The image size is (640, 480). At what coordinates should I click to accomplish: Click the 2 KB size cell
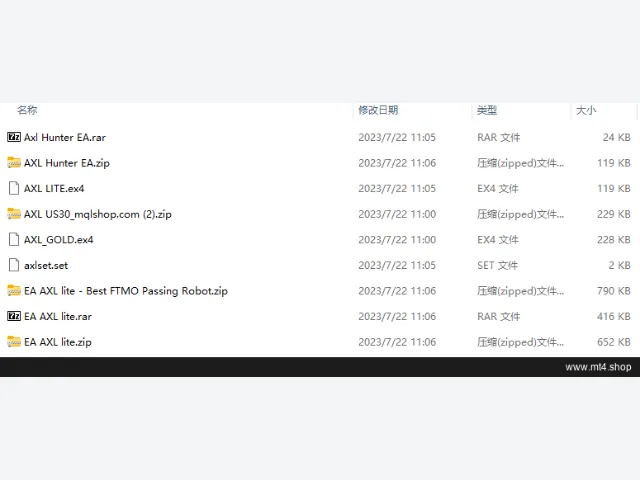(619, 265)
